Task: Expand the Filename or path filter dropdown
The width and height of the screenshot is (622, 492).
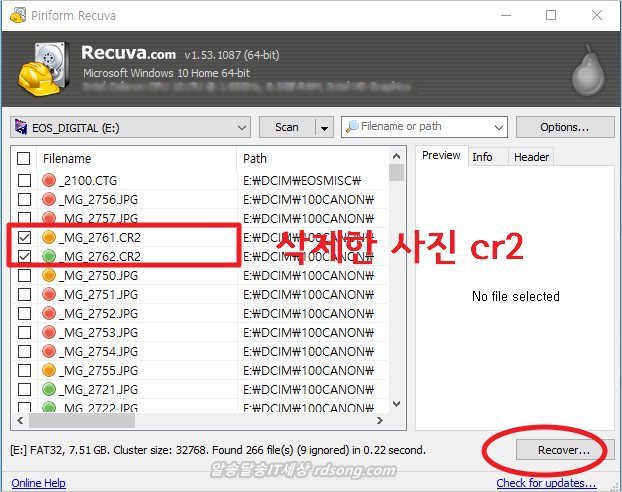Action: (499, 127)
